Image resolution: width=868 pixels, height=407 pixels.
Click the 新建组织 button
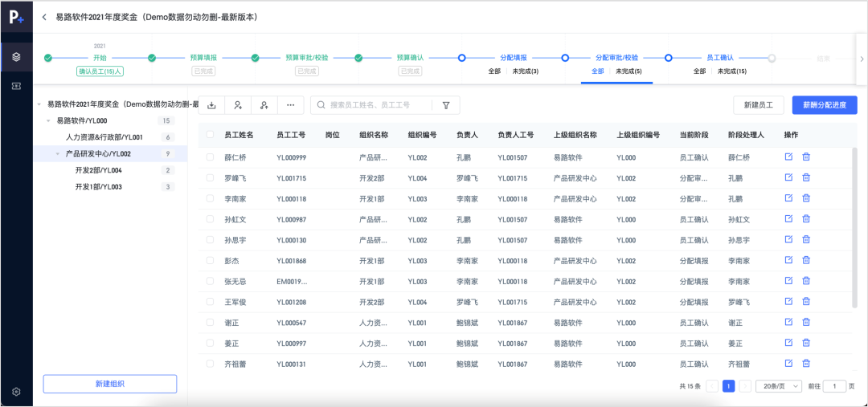pyautogui.click(x=110, y=384)
